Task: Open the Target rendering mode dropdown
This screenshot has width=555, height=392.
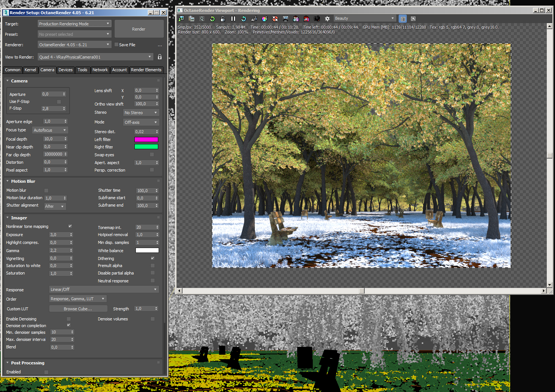Action: click(x=75, y=24)
